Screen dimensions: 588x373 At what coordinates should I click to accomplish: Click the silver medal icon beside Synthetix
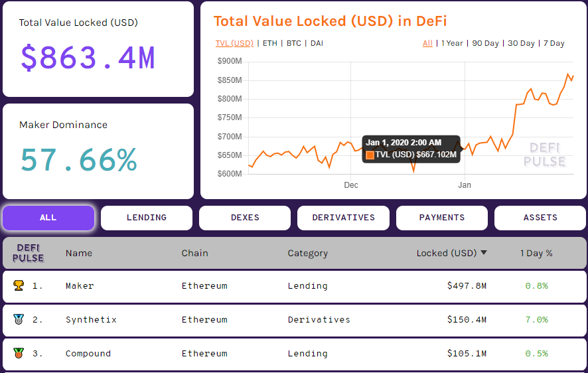tap(18, 319)
